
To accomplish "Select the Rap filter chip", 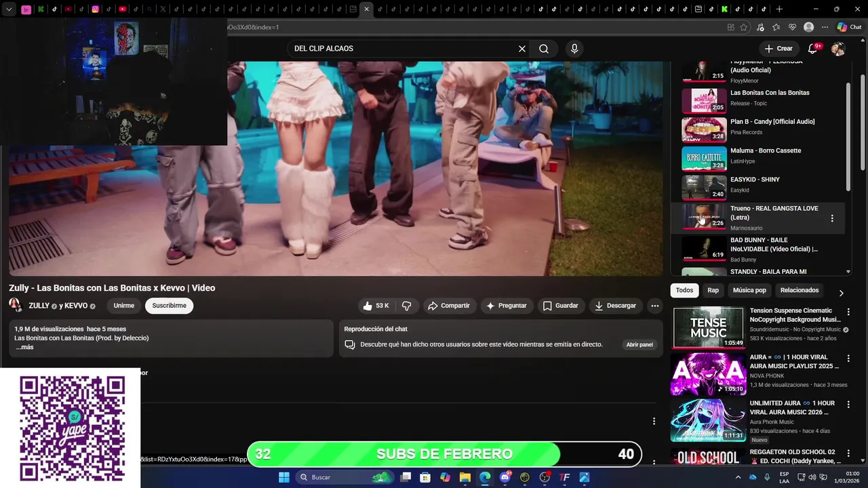I will (x=713, y=290).
